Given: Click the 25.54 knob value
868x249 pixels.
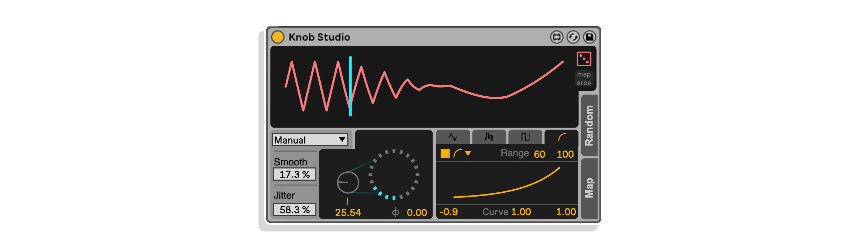Looking at the screenshot, I should 348,213.
